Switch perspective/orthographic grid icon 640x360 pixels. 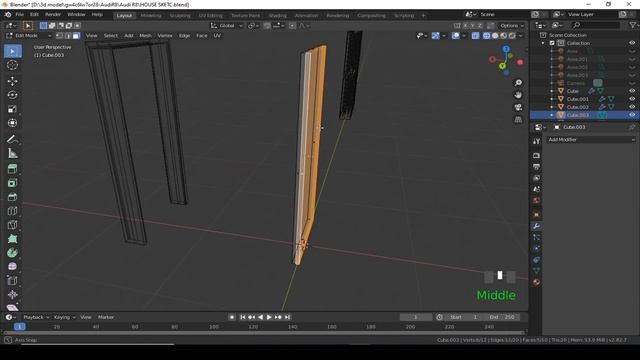click(518, 120)
